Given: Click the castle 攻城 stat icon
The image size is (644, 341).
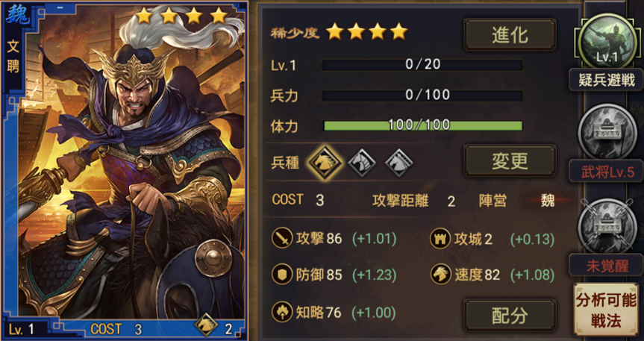Looking at the screenshot, I should point(440,239).
